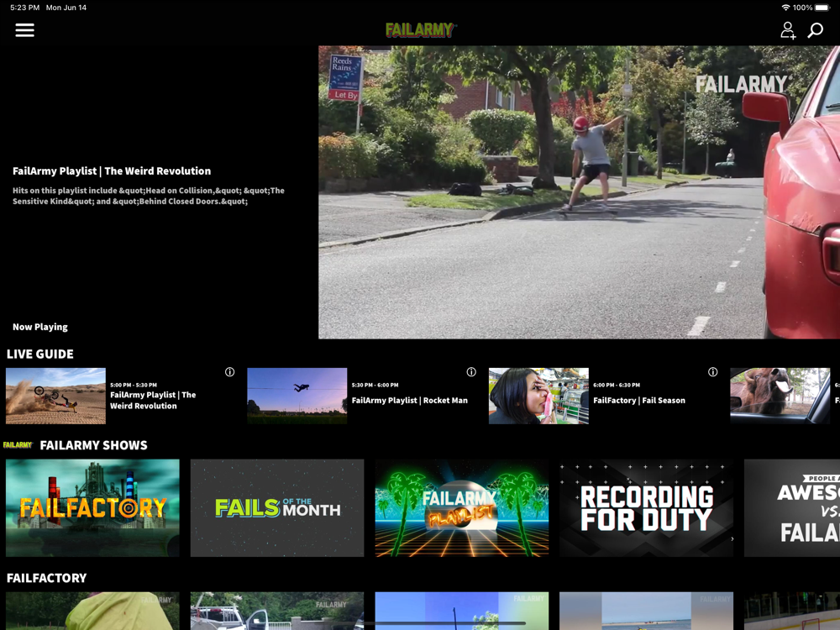
Task: Tap the small FailArmy logo beside Shows heading
Action: point(18,444)
